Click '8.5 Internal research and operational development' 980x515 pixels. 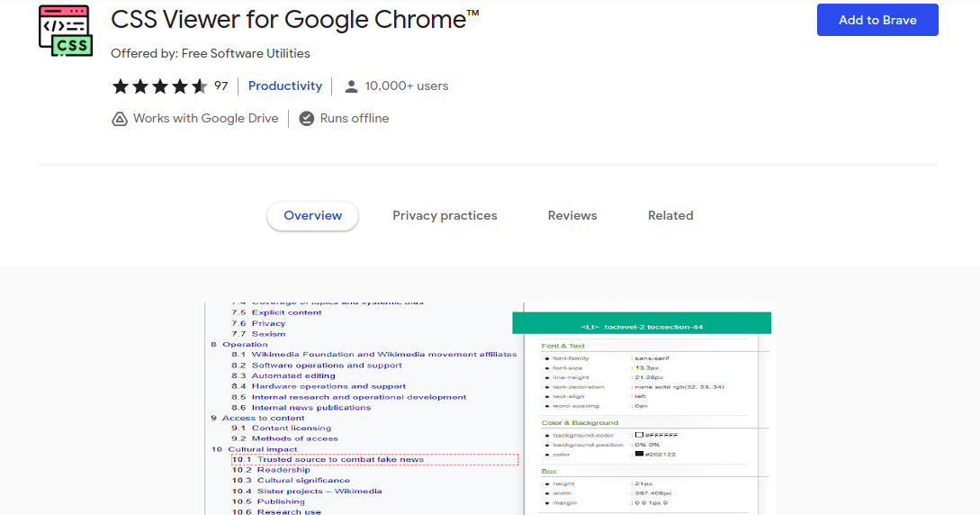pyautogui.click(x=349, y=397)
